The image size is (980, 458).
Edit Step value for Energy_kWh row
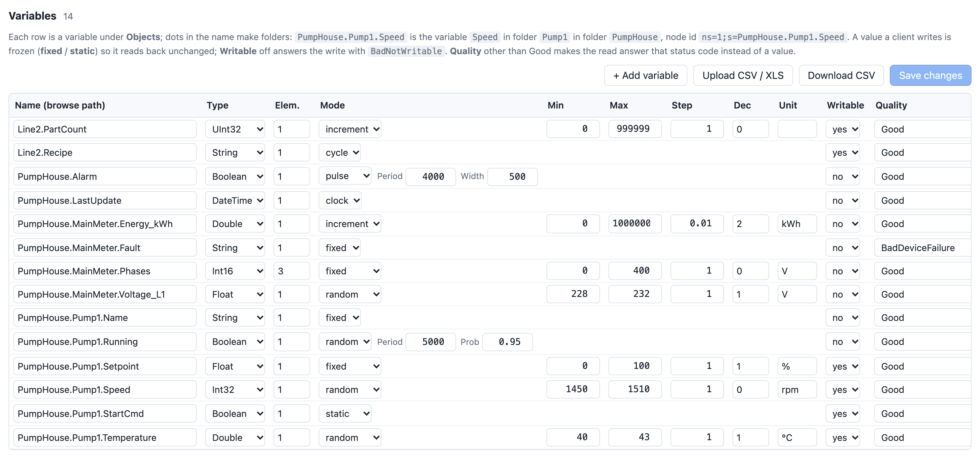[697, 224]
